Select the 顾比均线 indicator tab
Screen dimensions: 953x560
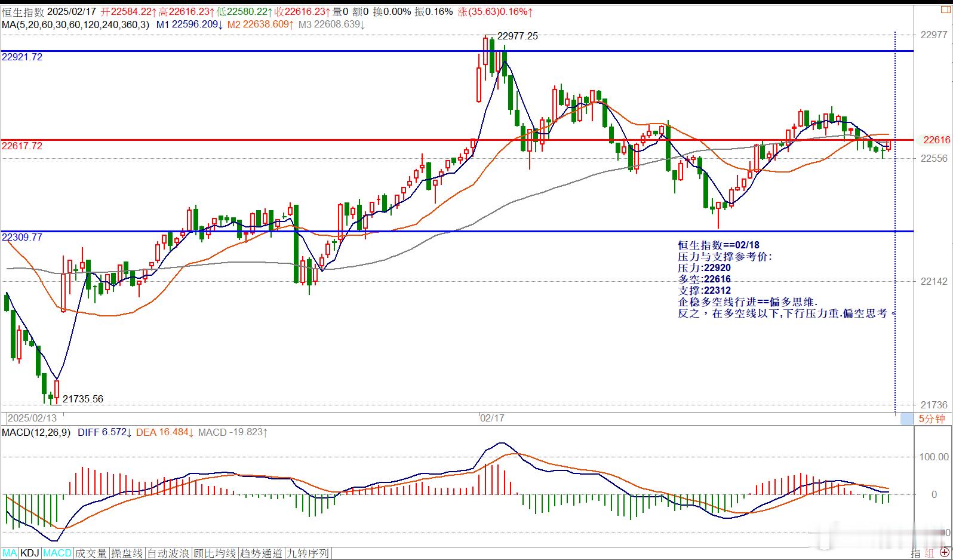[x=215, y=553]
